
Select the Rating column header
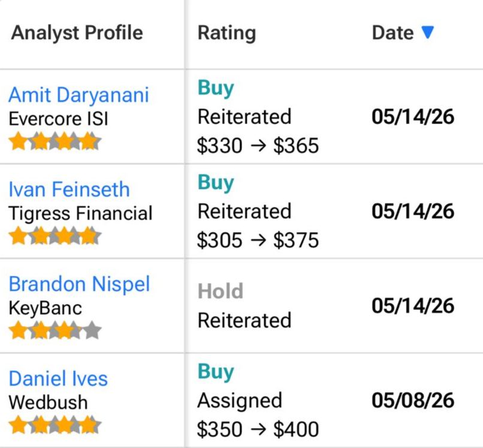(227, 33)
